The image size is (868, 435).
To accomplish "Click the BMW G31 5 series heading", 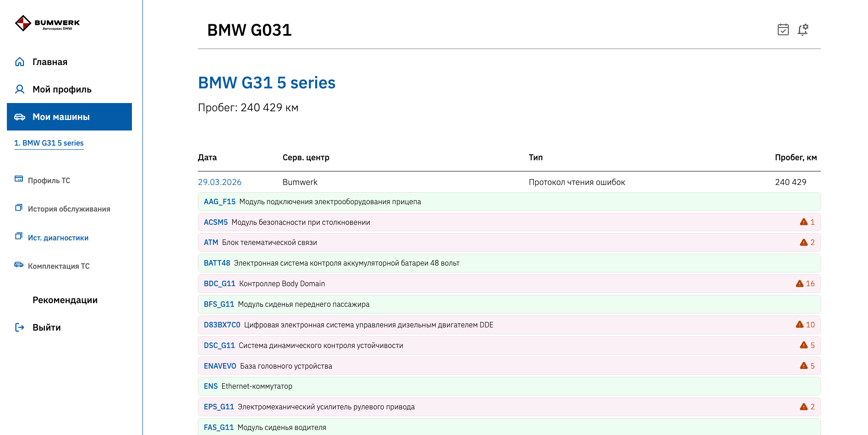I will pos(267,83).
